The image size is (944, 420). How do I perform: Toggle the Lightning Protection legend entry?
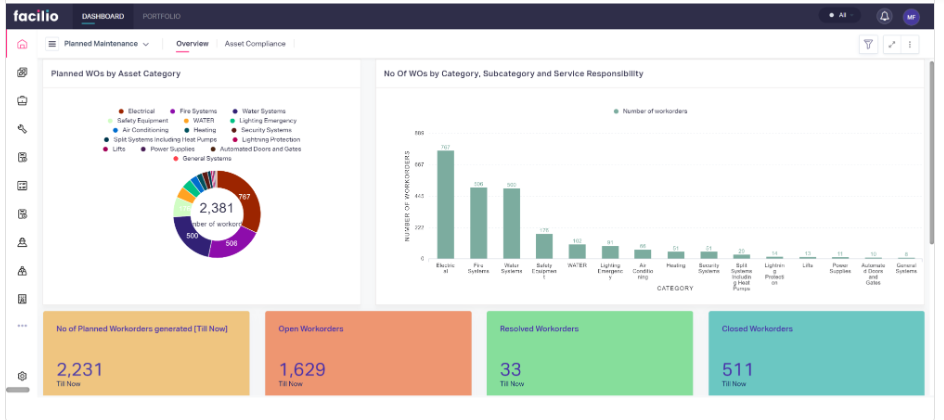coord(266,139)
